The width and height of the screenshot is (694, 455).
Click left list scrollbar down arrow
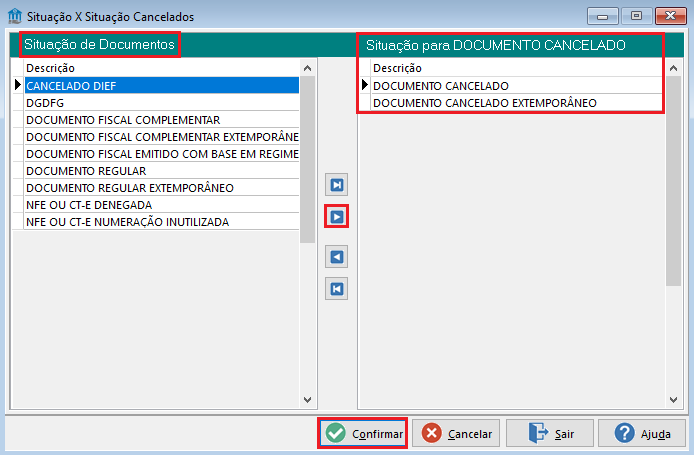click(x=307, y=400)
